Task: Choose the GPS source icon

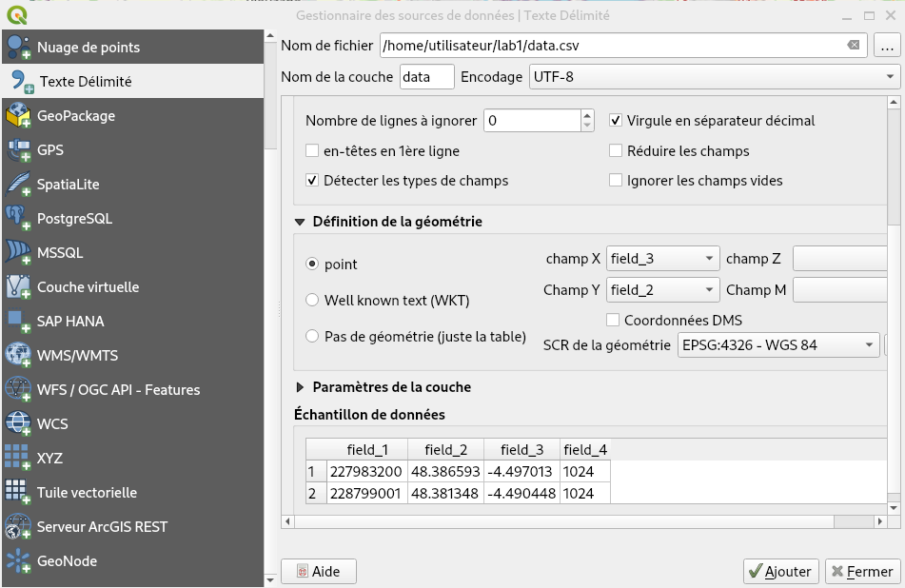Action: 18,150
